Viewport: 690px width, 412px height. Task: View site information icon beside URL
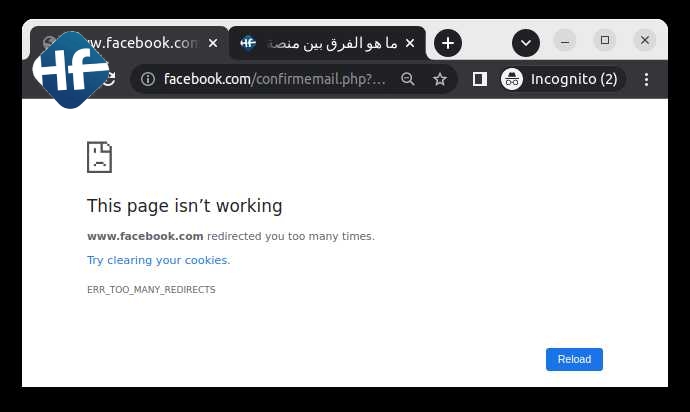pos(148,79)
